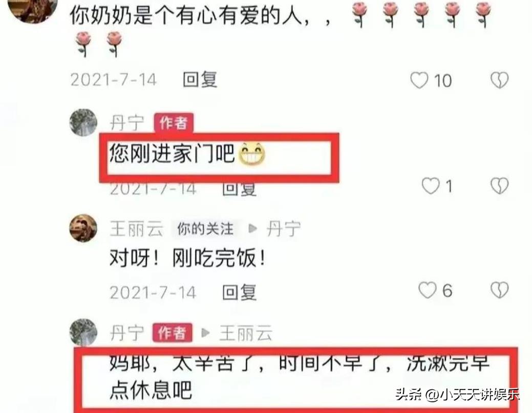Like the comment with 10 likes
532x413 pixels.
coord(419,80)
